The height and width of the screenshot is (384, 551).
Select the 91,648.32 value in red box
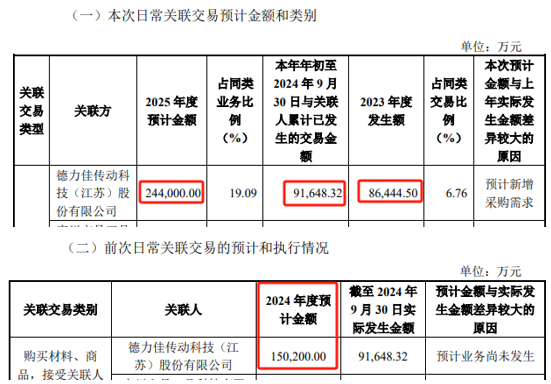(x=318, y=193)
